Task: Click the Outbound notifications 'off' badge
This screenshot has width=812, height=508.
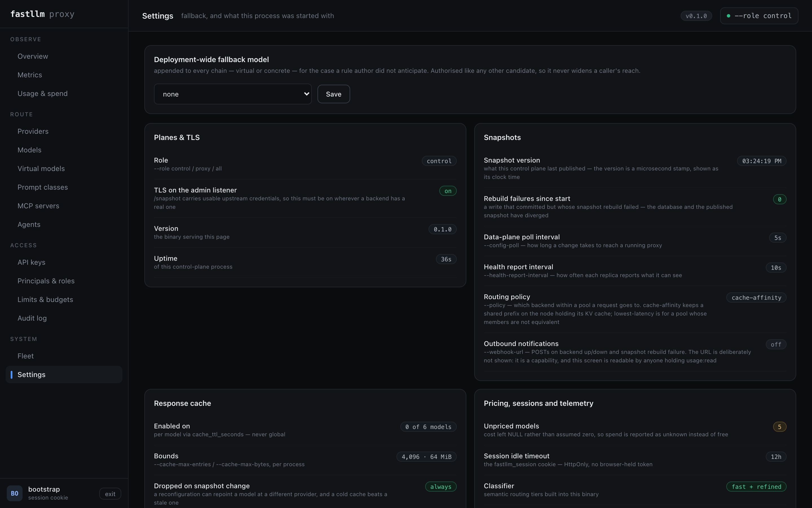Action: 776,344
